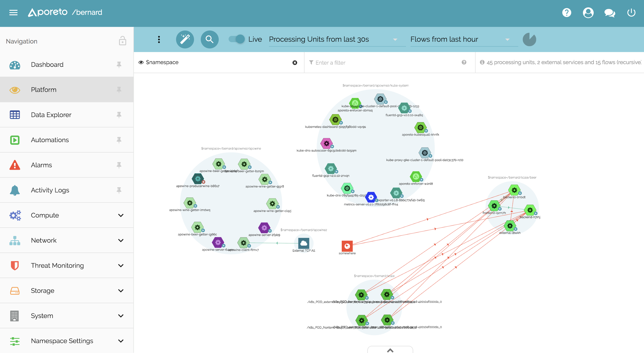Pin the Activity Logs navigation item
This screenshot has height=353, width=644.
pos(119,190)
